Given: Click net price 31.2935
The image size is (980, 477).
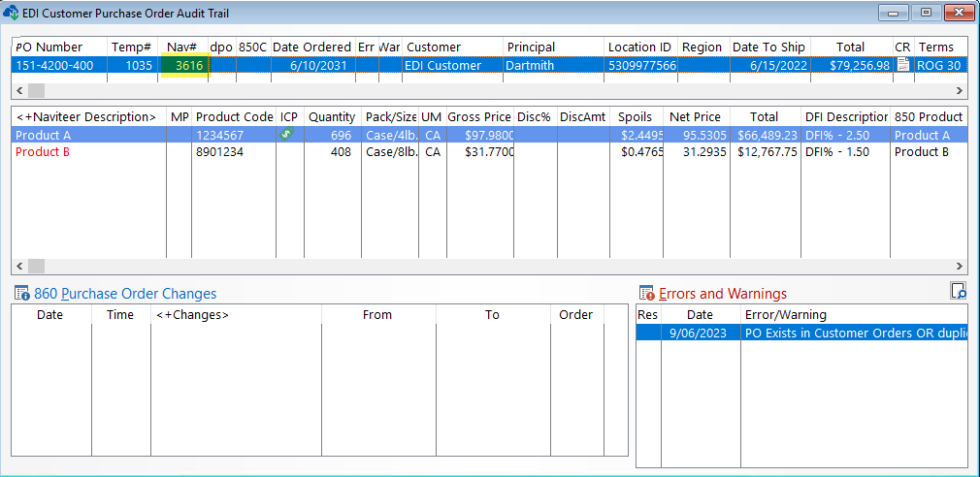Looking at the screenshot, I should 705,151.
